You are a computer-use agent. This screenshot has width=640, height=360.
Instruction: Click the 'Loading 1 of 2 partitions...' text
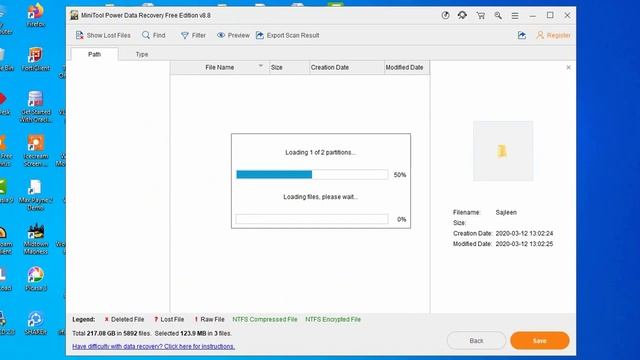coord(320,153)
